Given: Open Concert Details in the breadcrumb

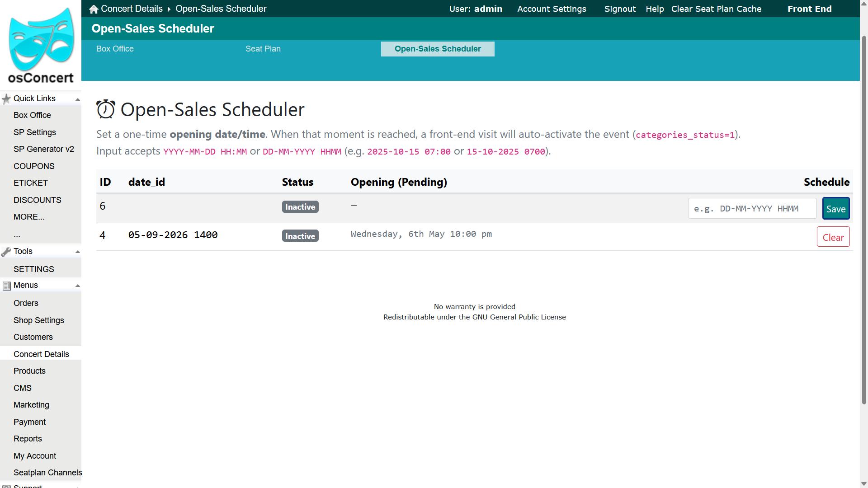Looking at the screenshot, I should (132, 9).
